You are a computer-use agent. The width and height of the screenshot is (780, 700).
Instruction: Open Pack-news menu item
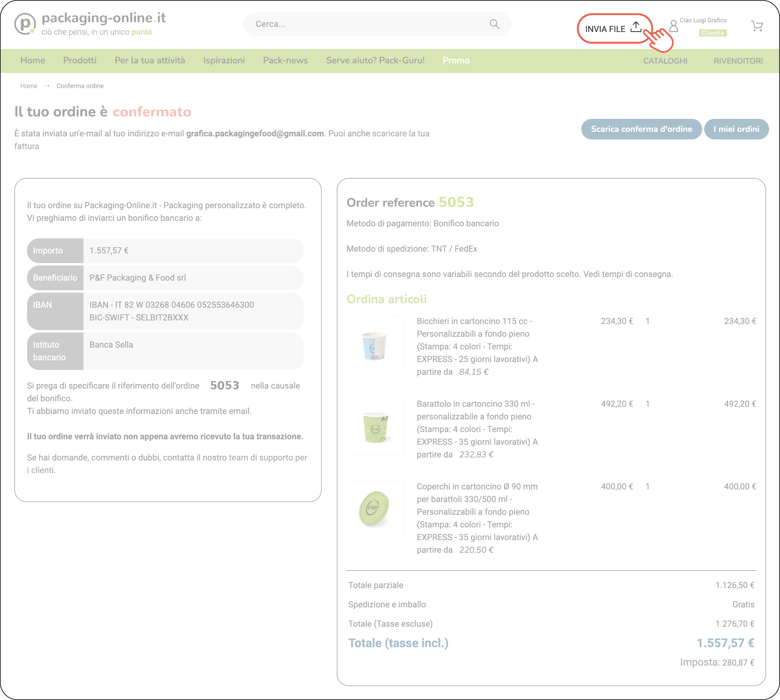coord(285,60)
